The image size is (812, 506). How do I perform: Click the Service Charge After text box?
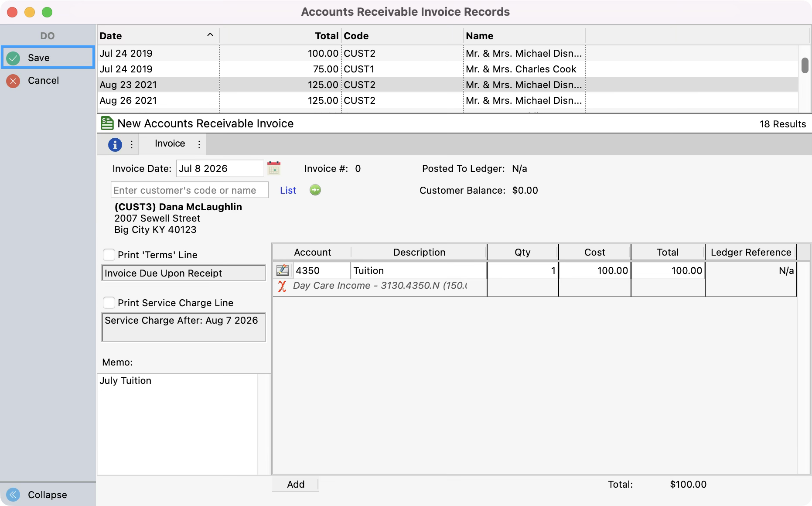coord(184,327)
